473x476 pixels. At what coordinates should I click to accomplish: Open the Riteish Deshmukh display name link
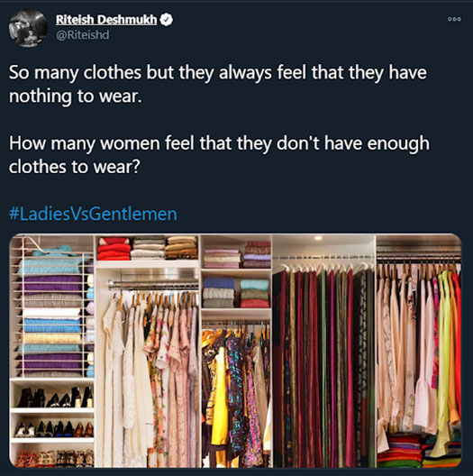click(106, 20)
